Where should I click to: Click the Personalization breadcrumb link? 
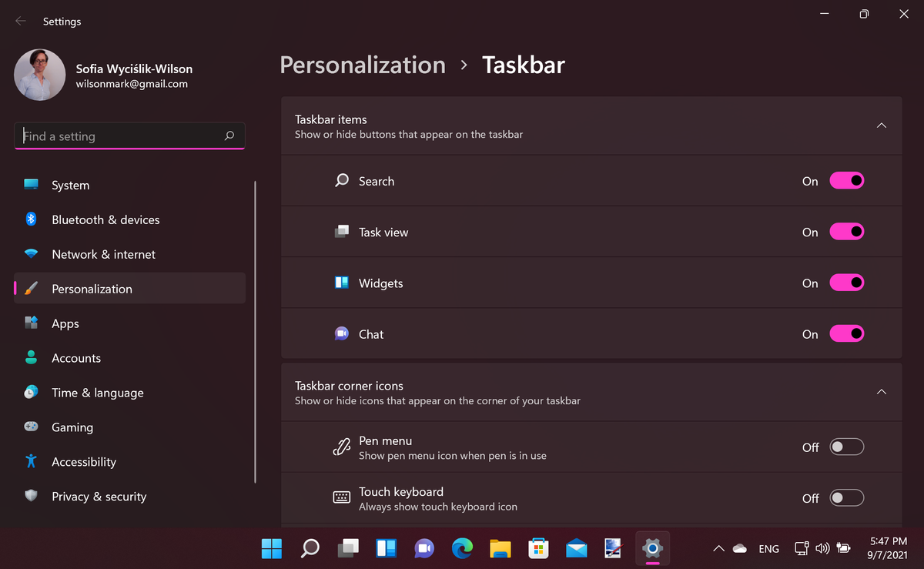(x=362, y=65)
